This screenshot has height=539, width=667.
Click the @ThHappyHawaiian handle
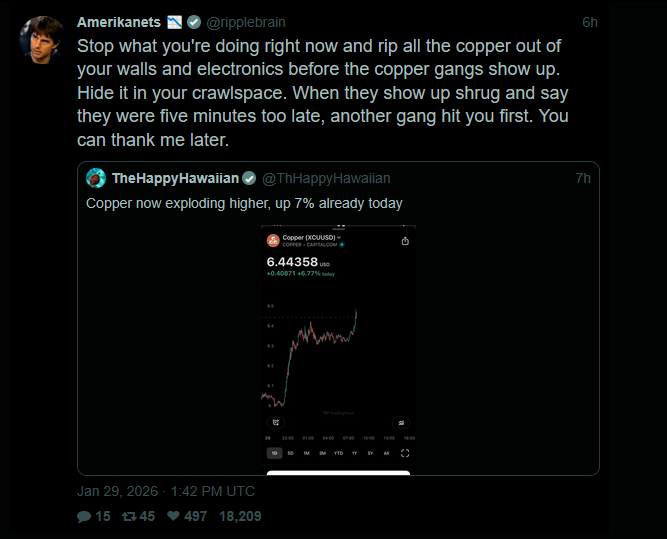click(326, 178)
